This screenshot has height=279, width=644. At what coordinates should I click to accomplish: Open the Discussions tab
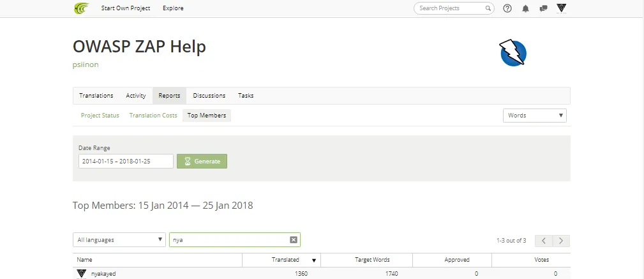pyautogui.click(x=209, y=95)
